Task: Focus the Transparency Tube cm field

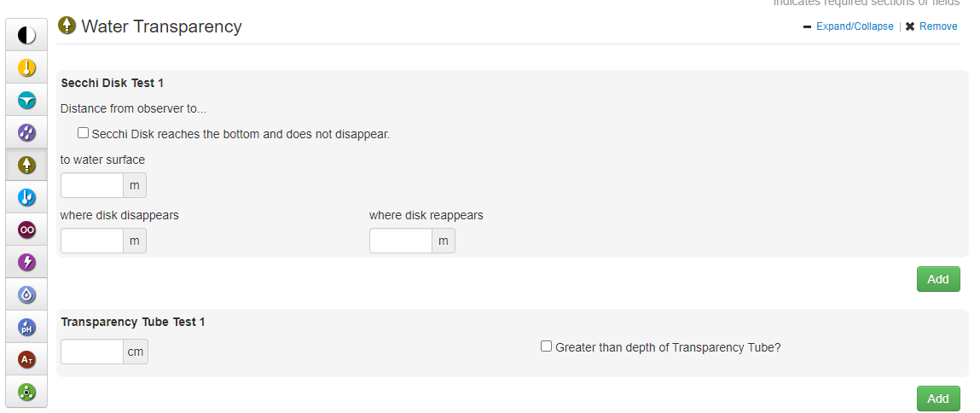Action: (x=92, y=352)
